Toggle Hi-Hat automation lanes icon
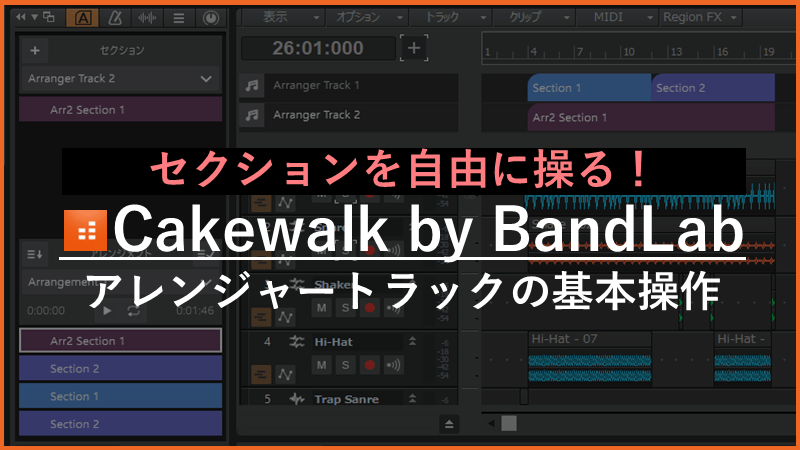 [285, 374]
